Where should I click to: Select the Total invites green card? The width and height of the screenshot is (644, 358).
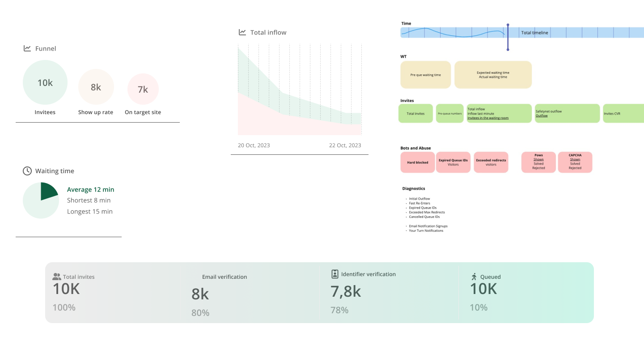tap(415, 113)
